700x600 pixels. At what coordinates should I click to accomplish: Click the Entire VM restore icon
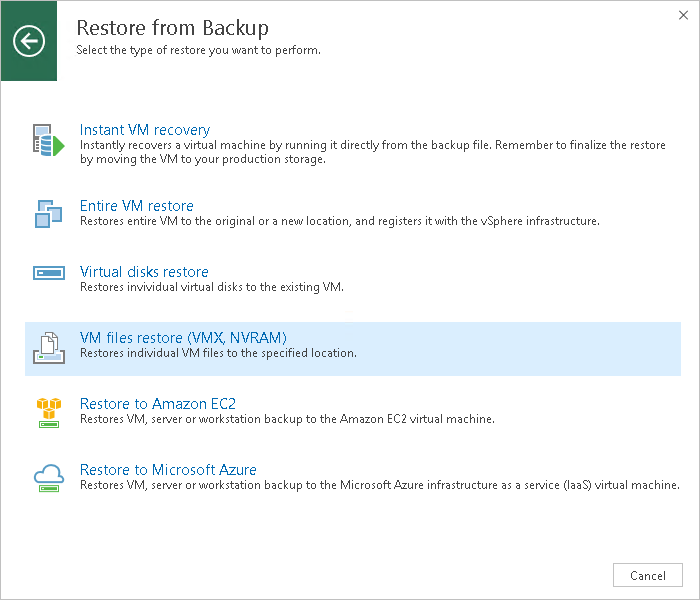(48, 213)
